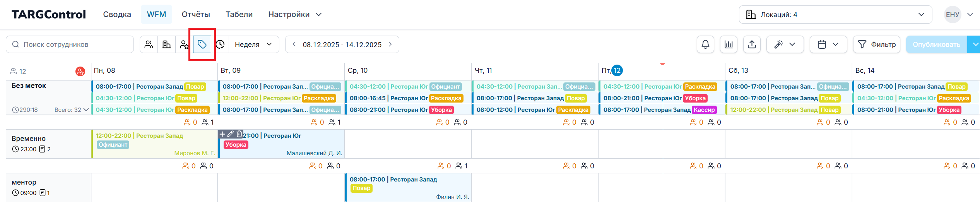This screenshot has width=980, height=202.
Task: Expand the Всего: 32 shifts chevron
Action: [86, 110]
